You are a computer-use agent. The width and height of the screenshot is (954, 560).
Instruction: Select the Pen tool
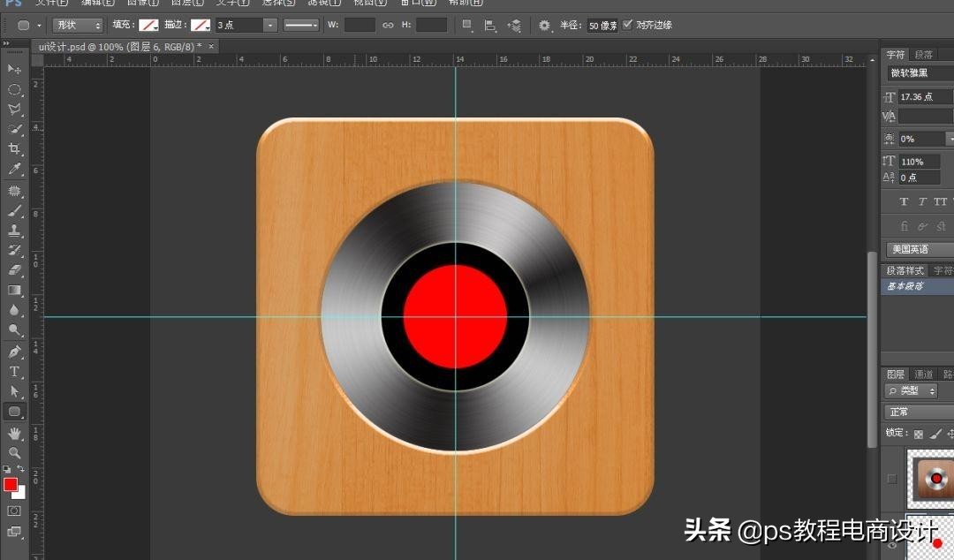click(14, 352)
